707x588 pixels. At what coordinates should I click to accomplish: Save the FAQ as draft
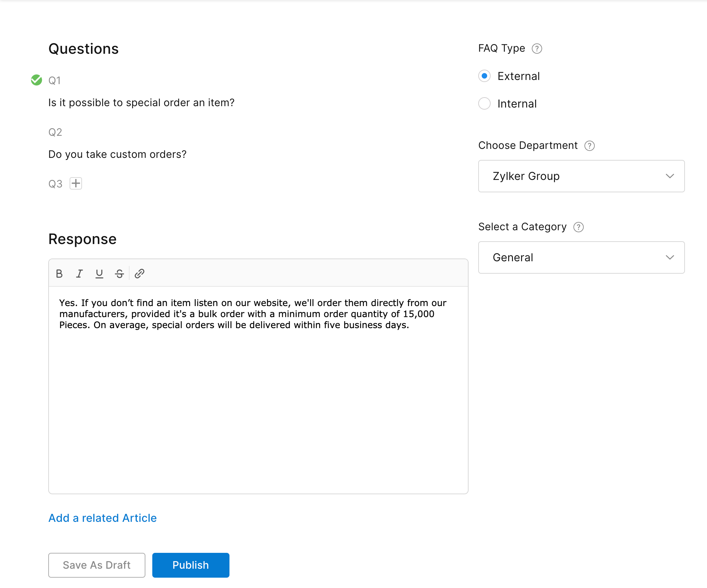pos(97,565)
